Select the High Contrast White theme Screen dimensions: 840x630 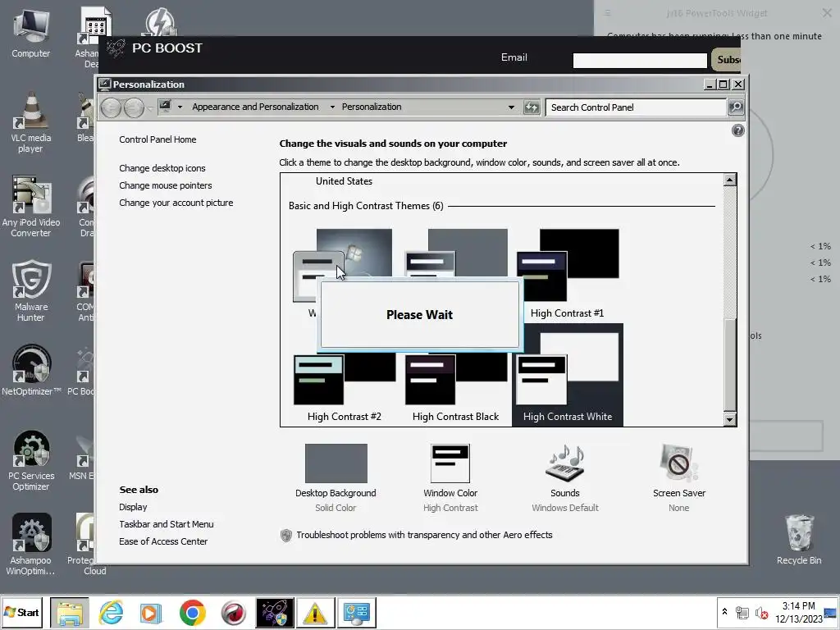click(x=568, y=375)
